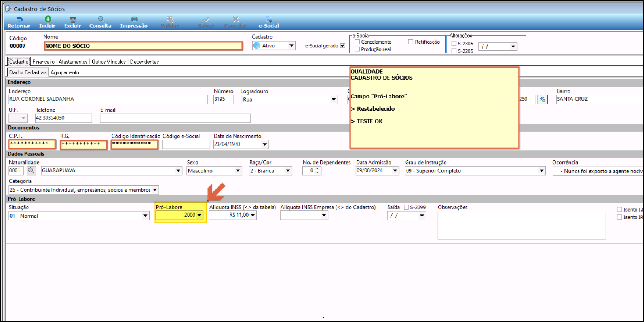Open the Data de Nascimento date picker
The height and width of the screenshot is (322, 644).
point(265,144)
